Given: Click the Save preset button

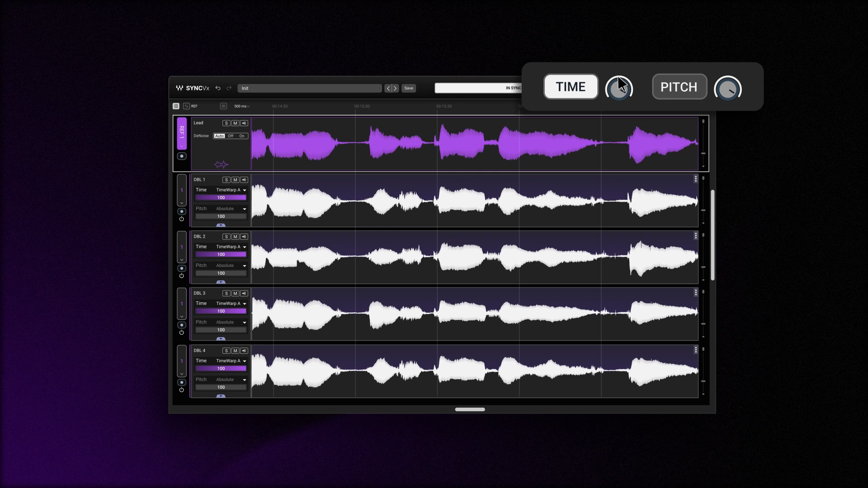Looking at the screenshot, I should click(409, 88).
